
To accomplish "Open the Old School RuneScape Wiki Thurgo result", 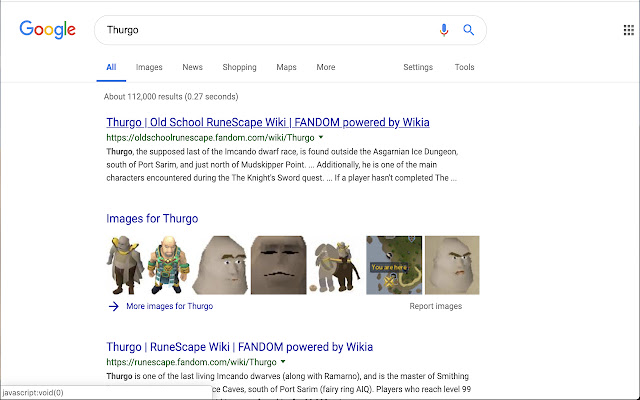I will point(268,122).
